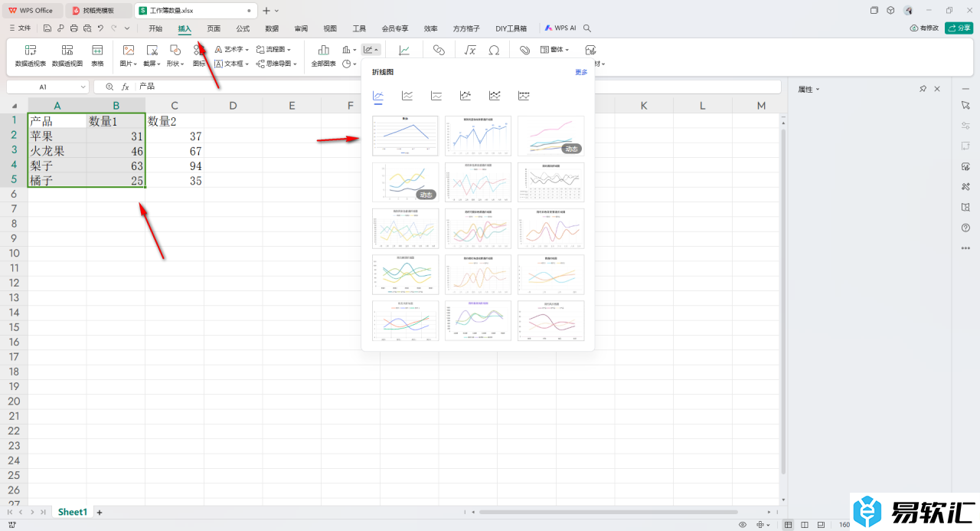Insert a table with 表格 button

(x=97, y=55)
